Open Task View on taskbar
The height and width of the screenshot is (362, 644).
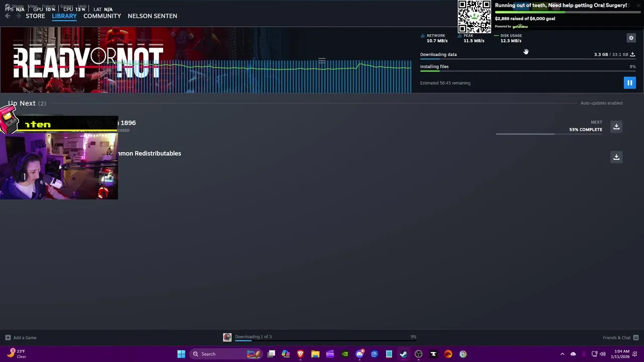pos(271,354)
